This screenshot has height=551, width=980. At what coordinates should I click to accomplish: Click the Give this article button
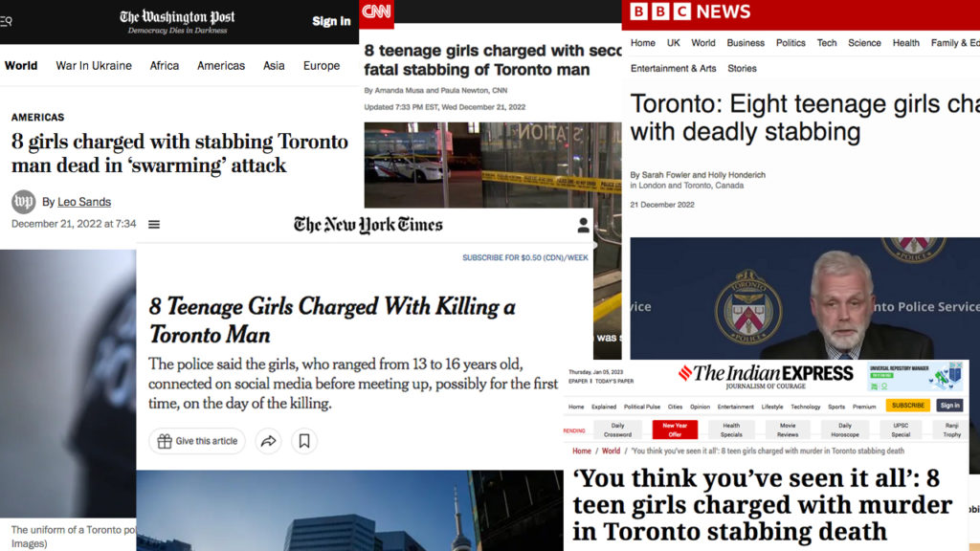[x=197, y=441]
